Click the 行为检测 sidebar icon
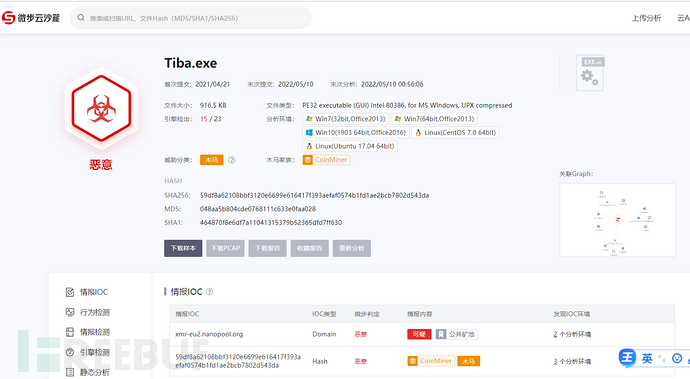Screen dimensions: 690x379 click(70, 312)
